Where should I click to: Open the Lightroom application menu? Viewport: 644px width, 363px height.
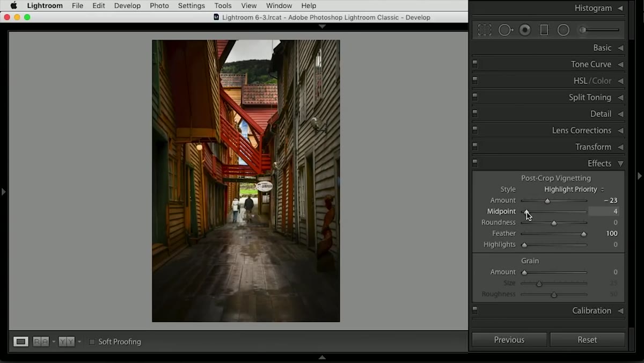pyautogui.click(x=45, y=5)
